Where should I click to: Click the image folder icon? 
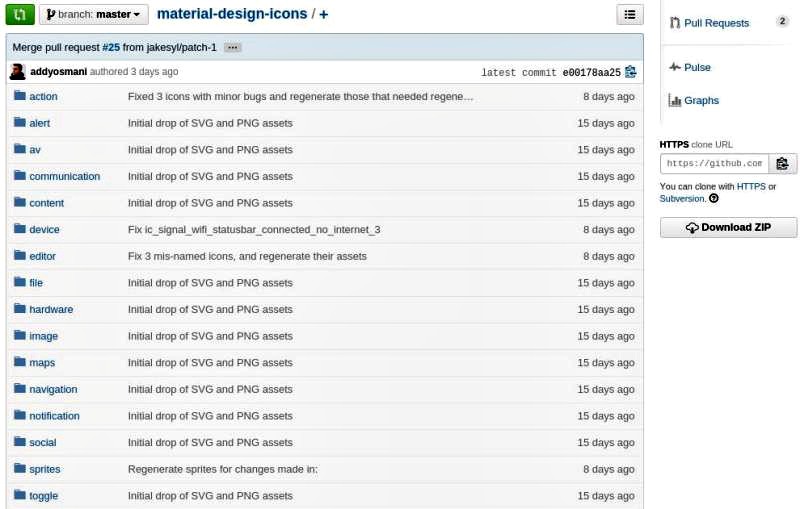coord(20,335)
